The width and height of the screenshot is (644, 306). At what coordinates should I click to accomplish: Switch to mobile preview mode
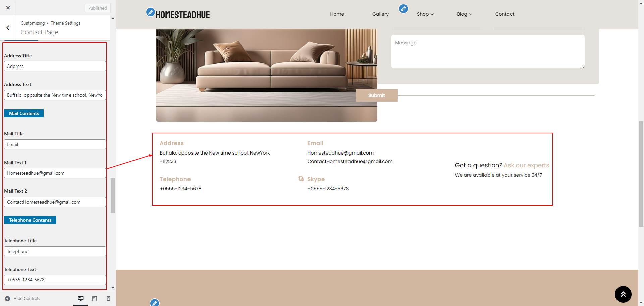[x=108, y=299]
